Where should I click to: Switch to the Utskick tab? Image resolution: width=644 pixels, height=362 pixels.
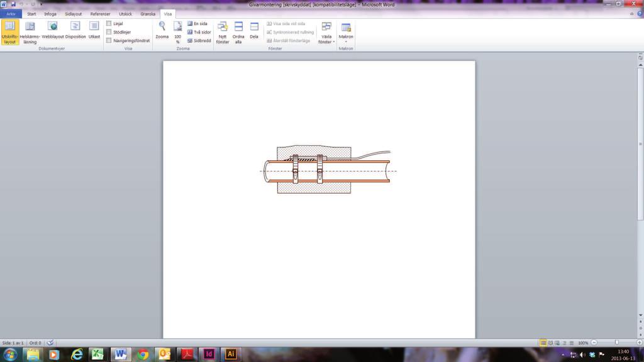click(x=125, y=14)
